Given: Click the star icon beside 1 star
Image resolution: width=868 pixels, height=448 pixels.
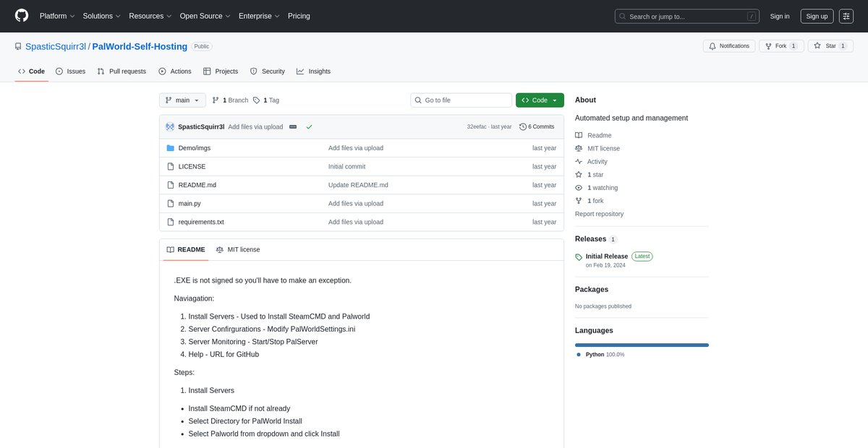Looking at the screenshot, I should tap(579, 174).
